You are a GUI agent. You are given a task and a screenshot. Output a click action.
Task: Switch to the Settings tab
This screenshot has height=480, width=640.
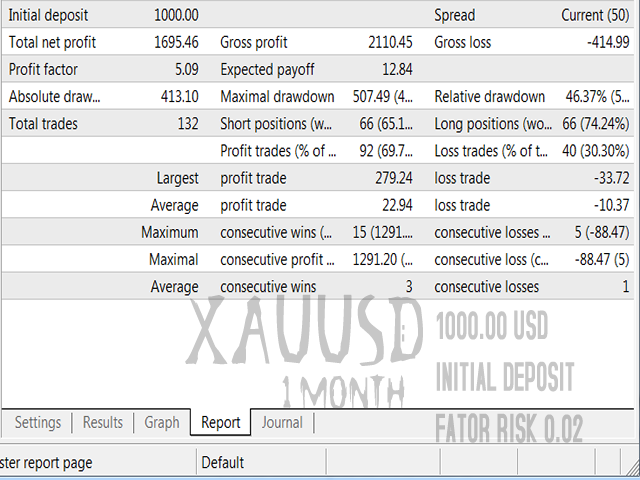point(37,423)
